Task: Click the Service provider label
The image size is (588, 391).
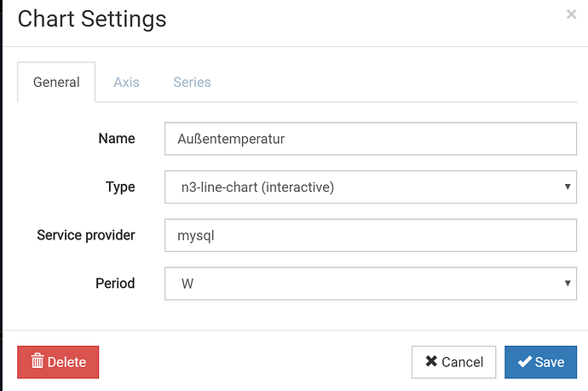Action: pyautogui.click(x=86, y=234)
